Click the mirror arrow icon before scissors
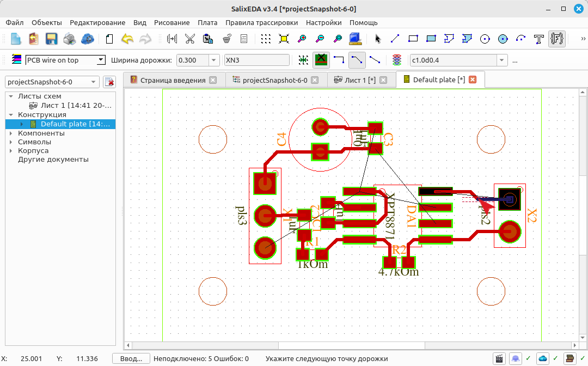 172,39
